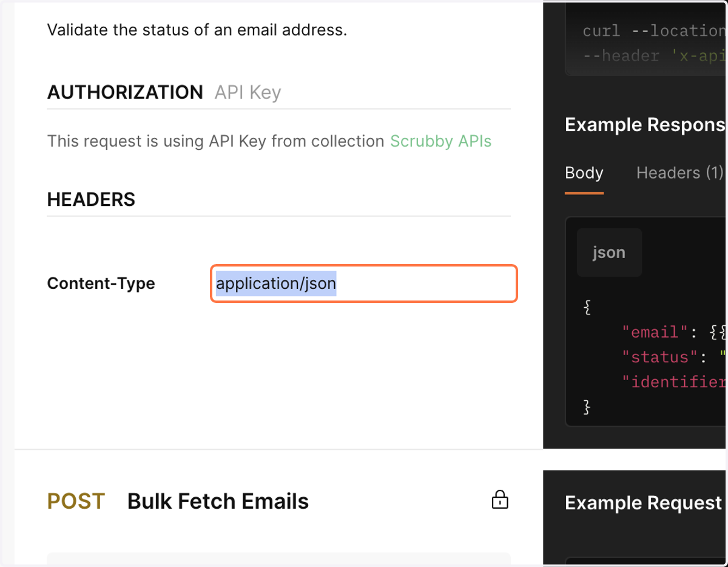This screenshot has height=567, width=728.
Task: Open the Scrubby APIs collection link
Action: point(440,141)
